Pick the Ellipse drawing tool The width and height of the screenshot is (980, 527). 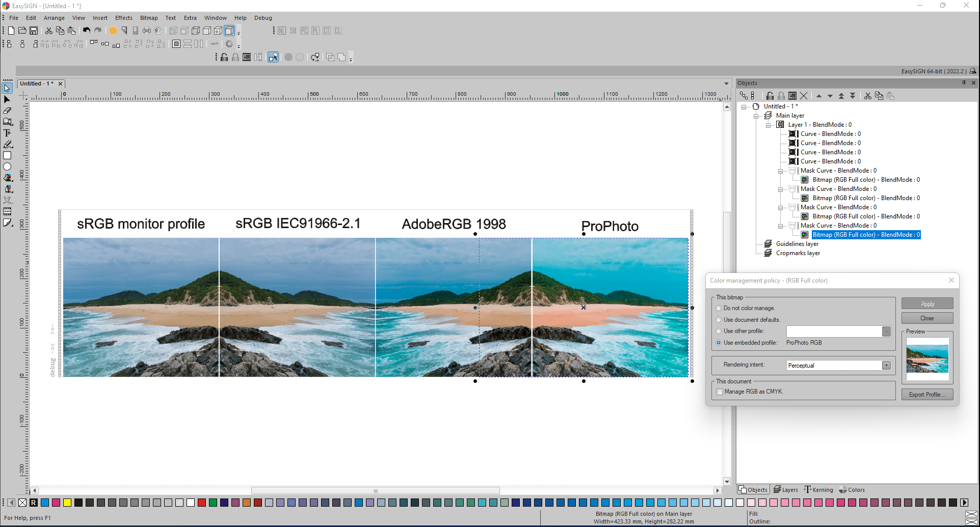pyautogui.click(x=7, y=167)
